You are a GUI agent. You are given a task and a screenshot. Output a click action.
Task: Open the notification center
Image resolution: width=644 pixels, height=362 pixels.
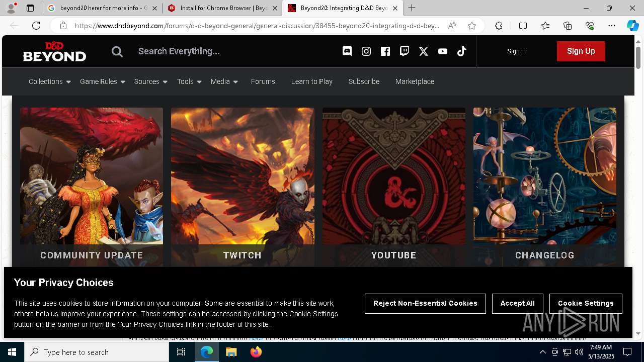coord(627,352)
